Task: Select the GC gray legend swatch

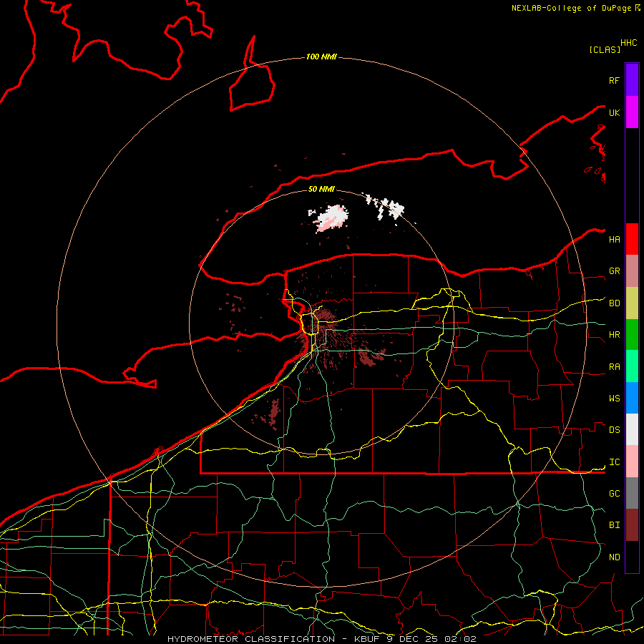Action: pyautogui.click(x=632, y=493)
